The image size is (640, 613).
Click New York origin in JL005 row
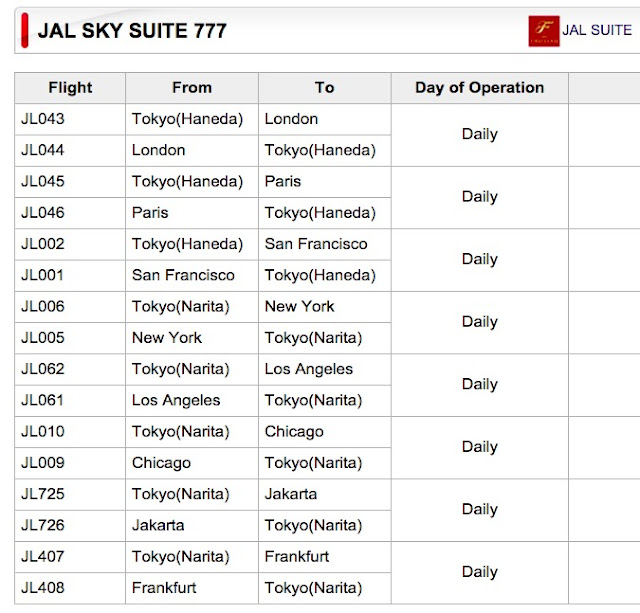(167, 338)
